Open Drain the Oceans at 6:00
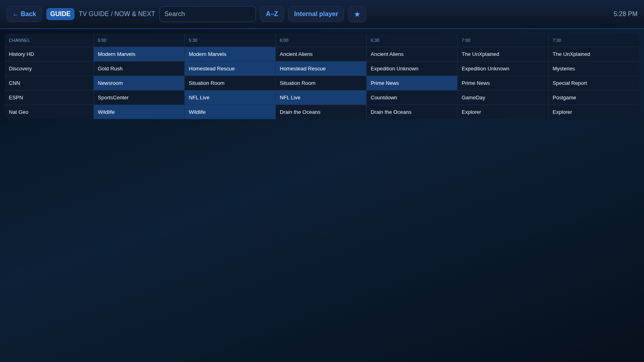 [x=321, y=112]
